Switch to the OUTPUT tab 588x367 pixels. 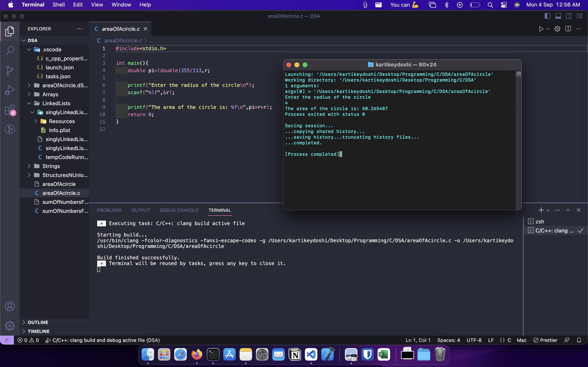click(140, 210)
